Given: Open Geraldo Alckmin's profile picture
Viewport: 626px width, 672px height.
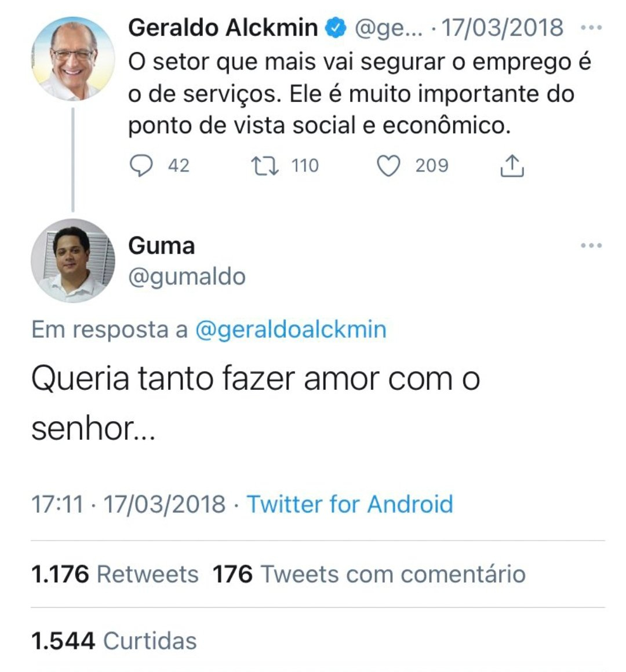Looking at the screenshot, I should (72, 59).
